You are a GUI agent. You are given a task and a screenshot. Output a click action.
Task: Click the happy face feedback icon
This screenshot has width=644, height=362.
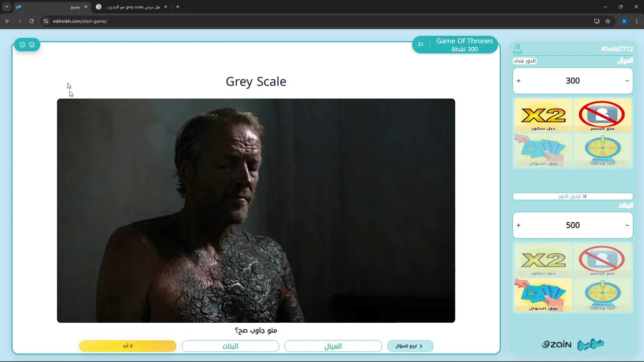[32, 45]
